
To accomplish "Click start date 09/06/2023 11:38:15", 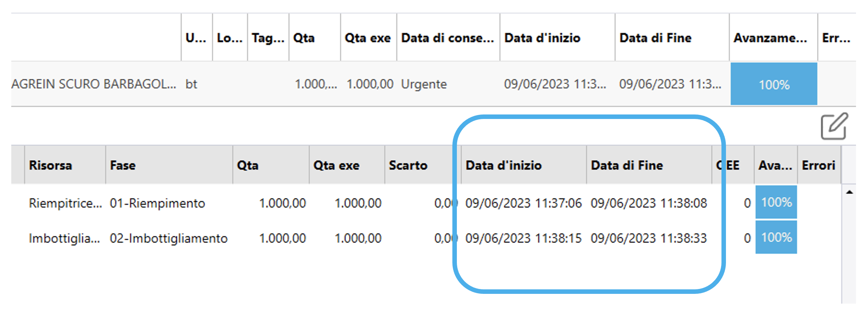I will [524, 238].
